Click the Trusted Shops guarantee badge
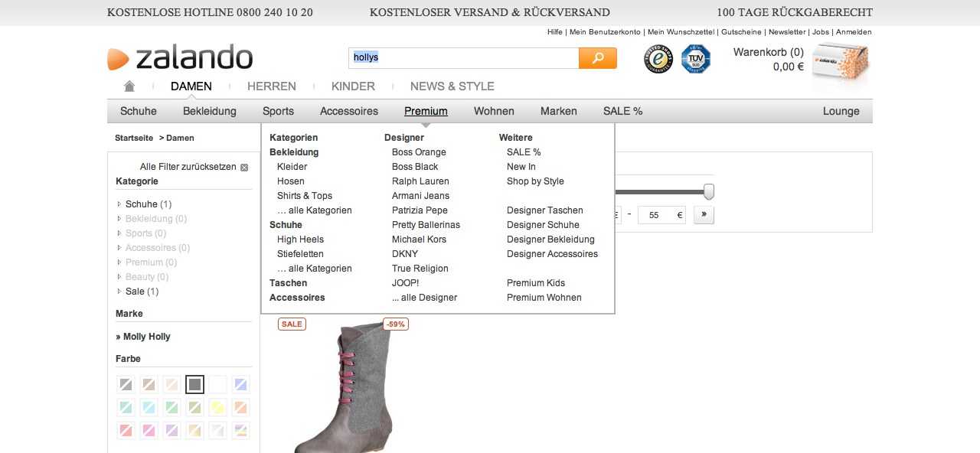 click(658, 59)
